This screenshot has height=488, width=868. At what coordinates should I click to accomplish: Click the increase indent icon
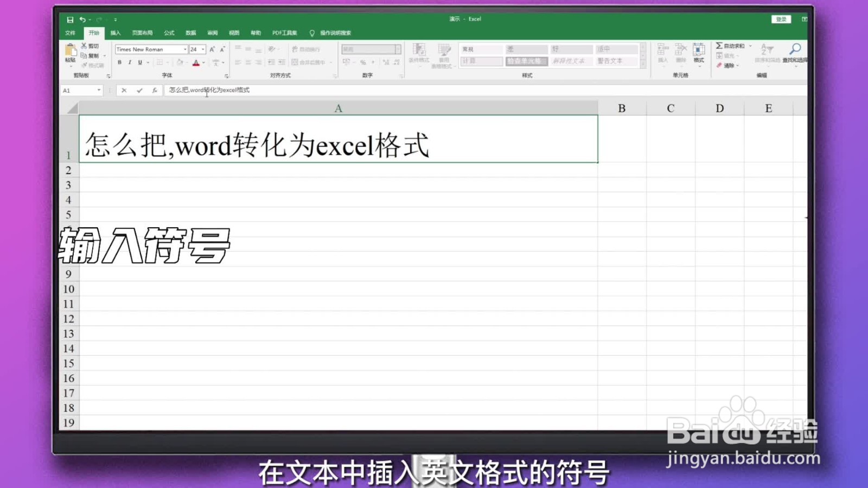282,62
